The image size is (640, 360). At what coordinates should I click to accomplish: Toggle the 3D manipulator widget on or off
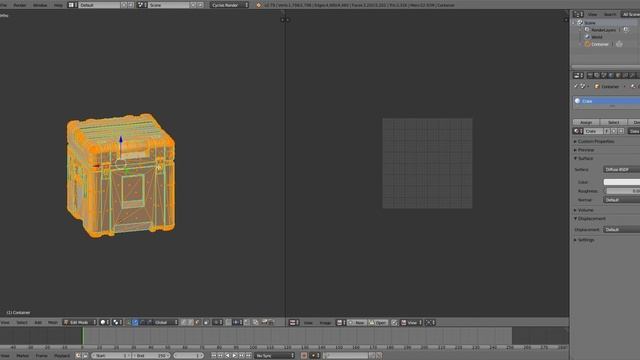coord(129,322)
